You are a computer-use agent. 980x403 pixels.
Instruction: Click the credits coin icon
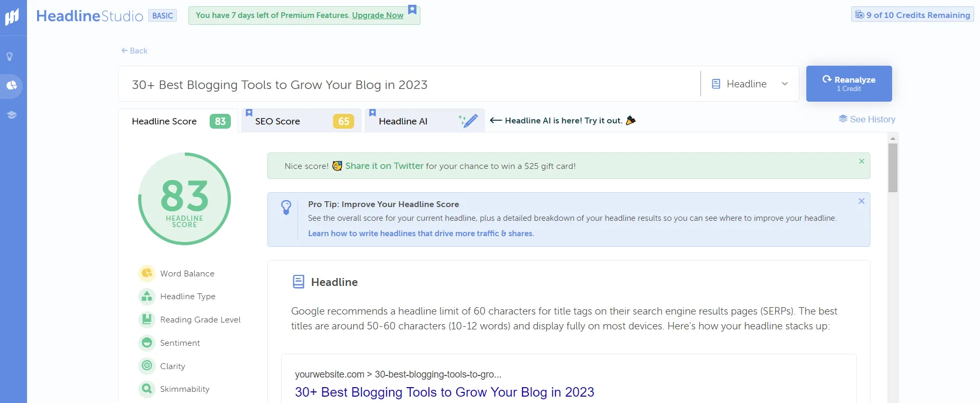click(859, 15)
